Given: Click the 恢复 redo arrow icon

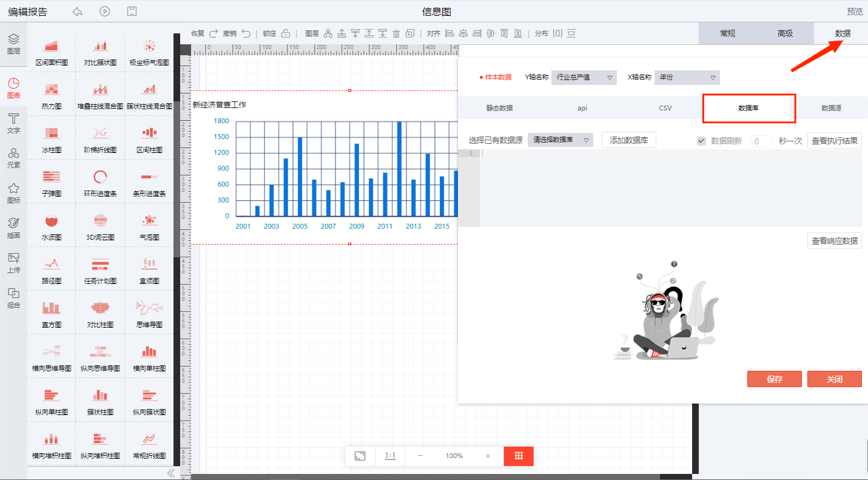Looking at the screenshot, I should tap(214, 33).
